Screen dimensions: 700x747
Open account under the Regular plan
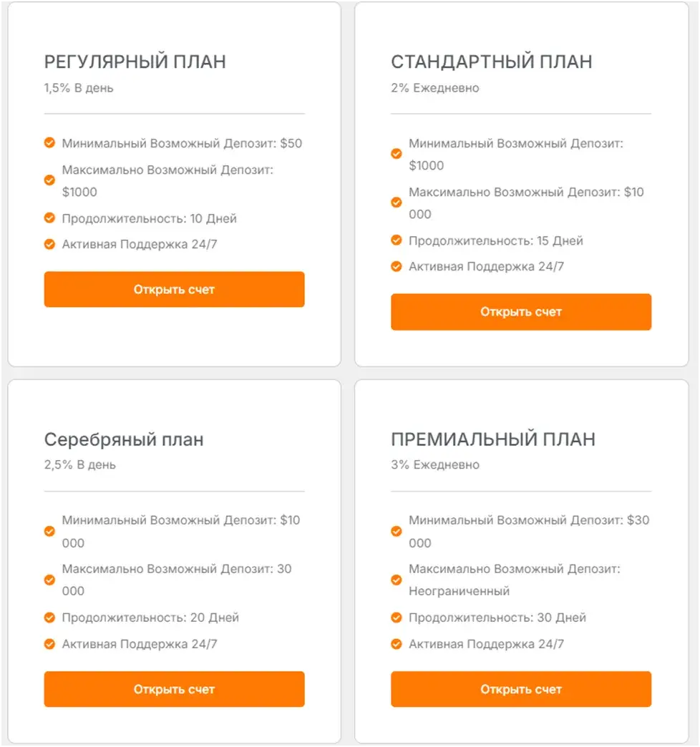click(175, 289)
